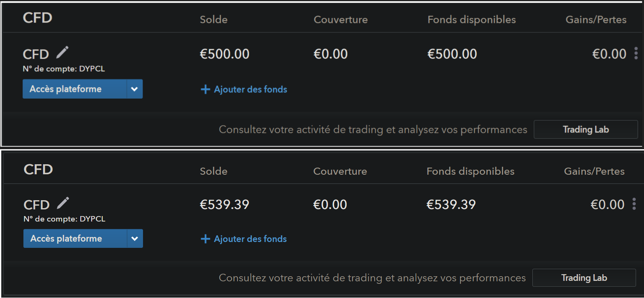This screenshot has height=298, width=644.
Task: Click the €539.39 Fonds disponibles value
Action: coord(451,204)
